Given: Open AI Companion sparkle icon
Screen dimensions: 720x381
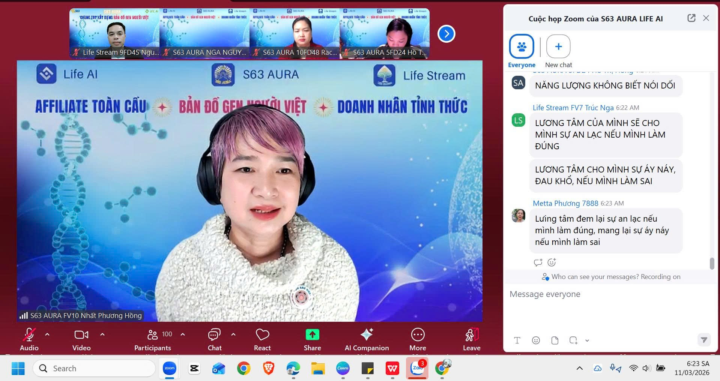Looking at the screenshot, I should pyautogui.click(x=366, y=335).
